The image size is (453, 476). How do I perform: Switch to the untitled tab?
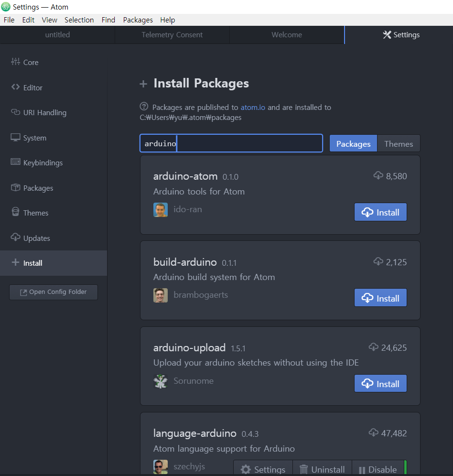57,35
